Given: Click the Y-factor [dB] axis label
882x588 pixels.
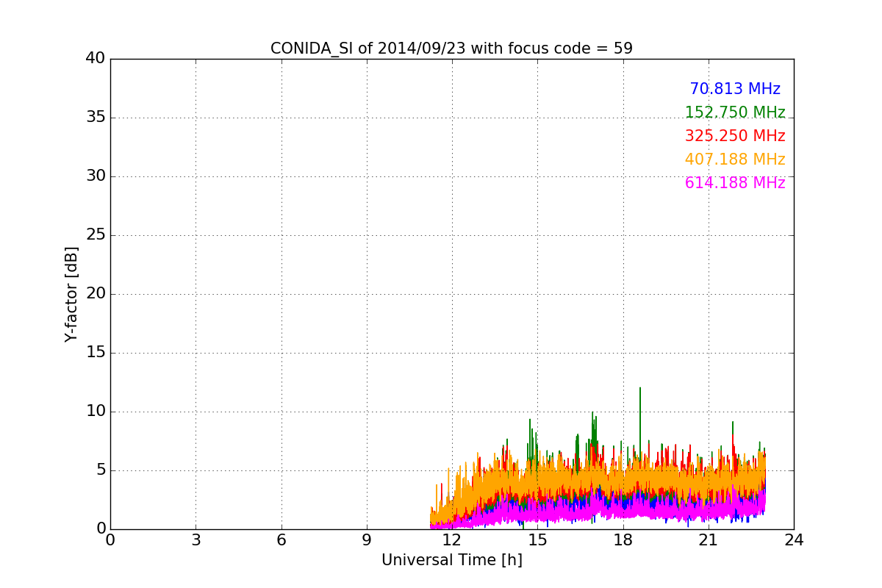Looking at the screenshot, I should 71,294.
